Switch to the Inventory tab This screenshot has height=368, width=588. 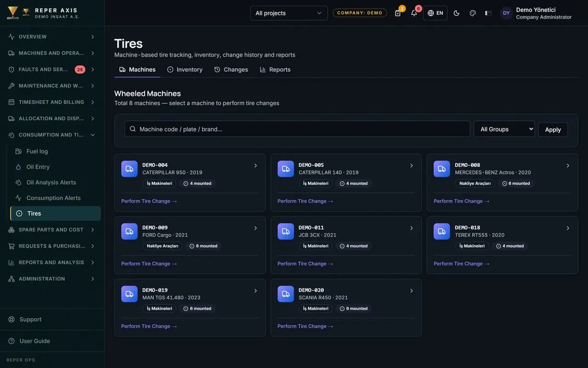(x=185, y=69)
